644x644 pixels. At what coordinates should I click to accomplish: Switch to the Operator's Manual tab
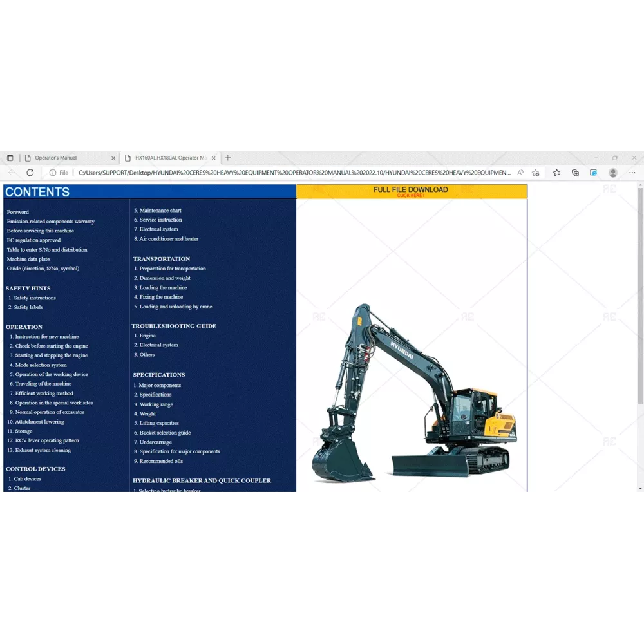[64, 158]
